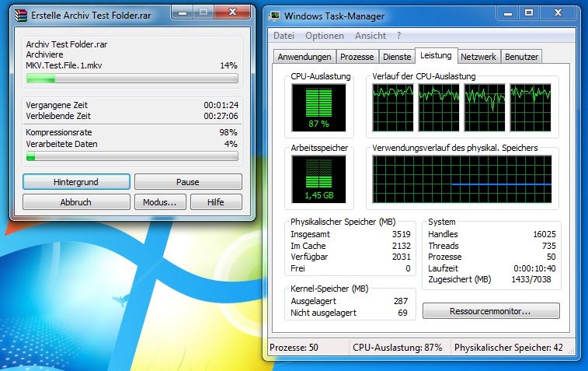The height and width of the screenshot is (371, 588).
Task: Click the Handles value 16025
Action: (x=545, y=234)
